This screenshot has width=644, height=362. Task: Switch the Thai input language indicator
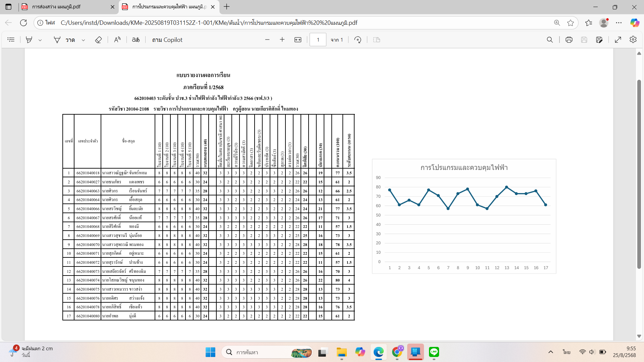point(567,352)
